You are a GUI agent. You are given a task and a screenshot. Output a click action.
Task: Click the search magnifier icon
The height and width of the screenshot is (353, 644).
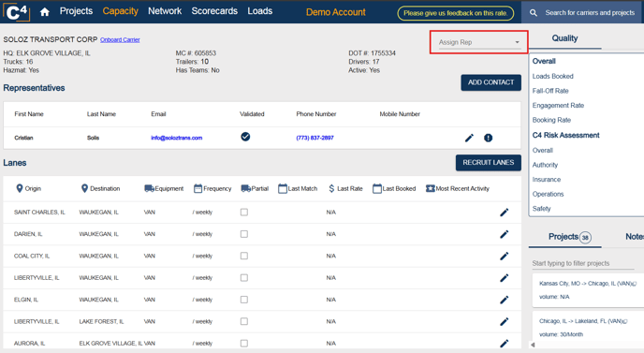[534, 13]
